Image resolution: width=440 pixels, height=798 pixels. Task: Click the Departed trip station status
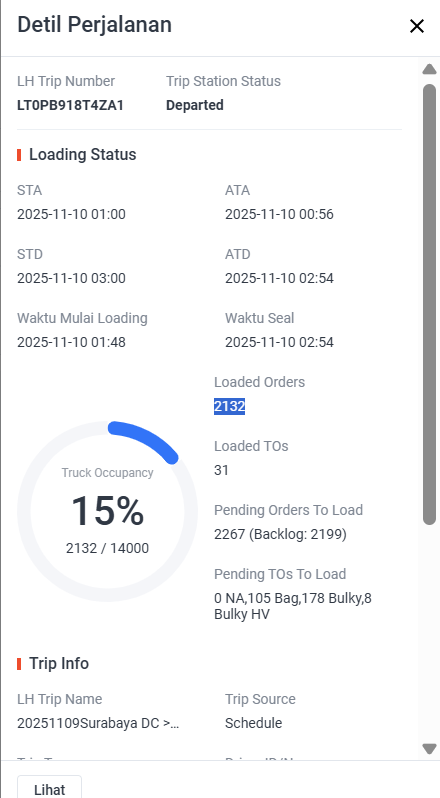click(195, 105)
